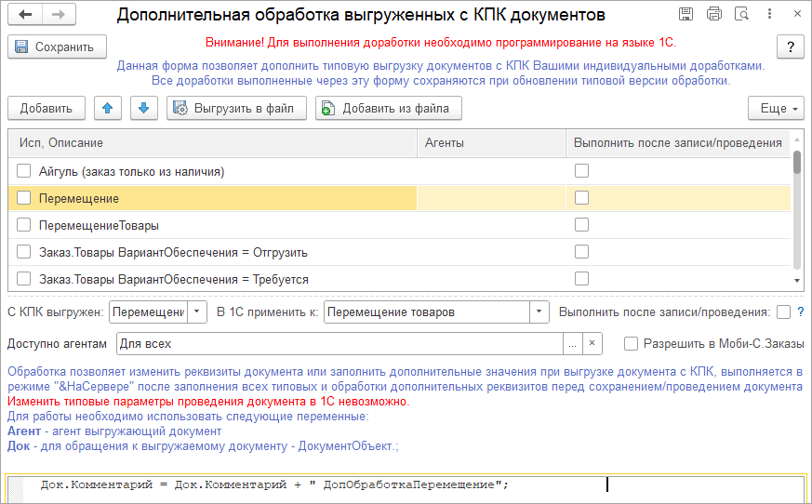Enable Разрешить в Моби-С.Заказы checkbox
The image size is (812, 504).
[x=632, y=344]
